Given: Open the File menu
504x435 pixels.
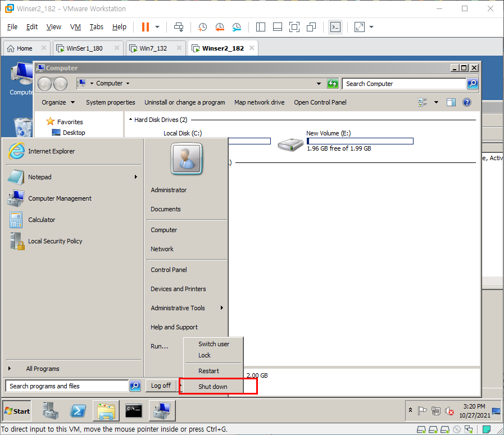Looking at the screenshot, I should click(12, 26).
